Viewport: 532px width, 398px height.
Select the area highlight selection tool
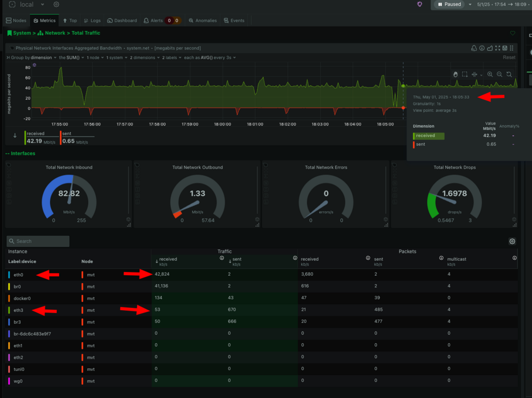click(x=465, y=74)
